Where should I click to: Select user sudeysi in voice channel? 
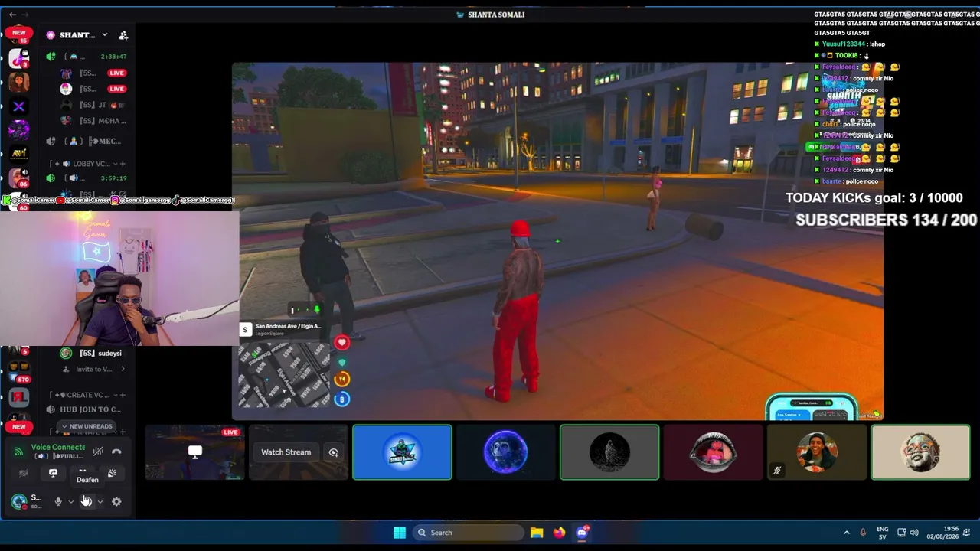click(93, 354)
